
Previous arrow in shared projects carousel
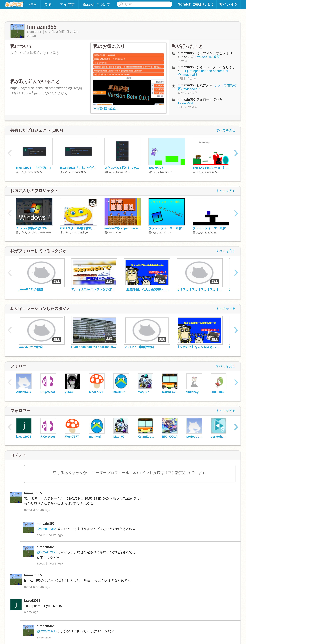point(10,153)
